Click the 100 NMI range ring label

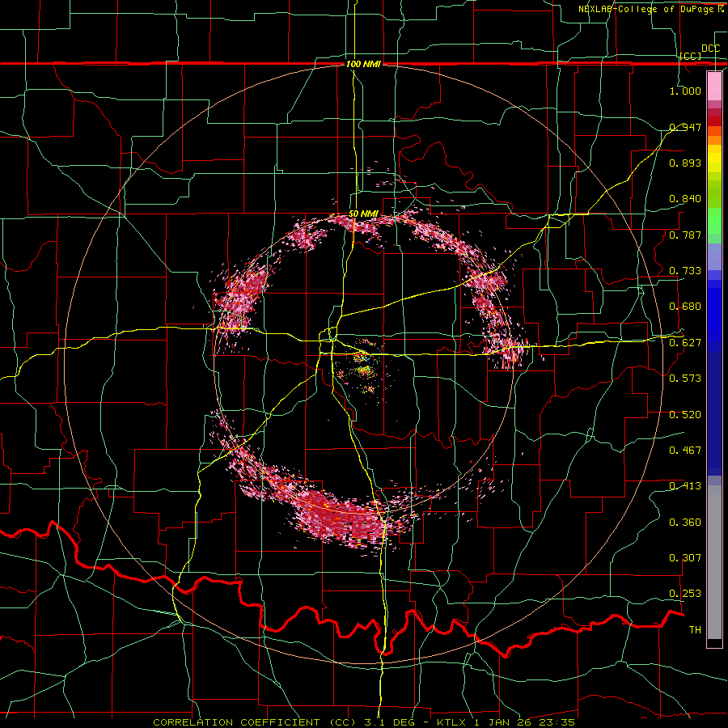pyautogui.click(x=363, y=64)
